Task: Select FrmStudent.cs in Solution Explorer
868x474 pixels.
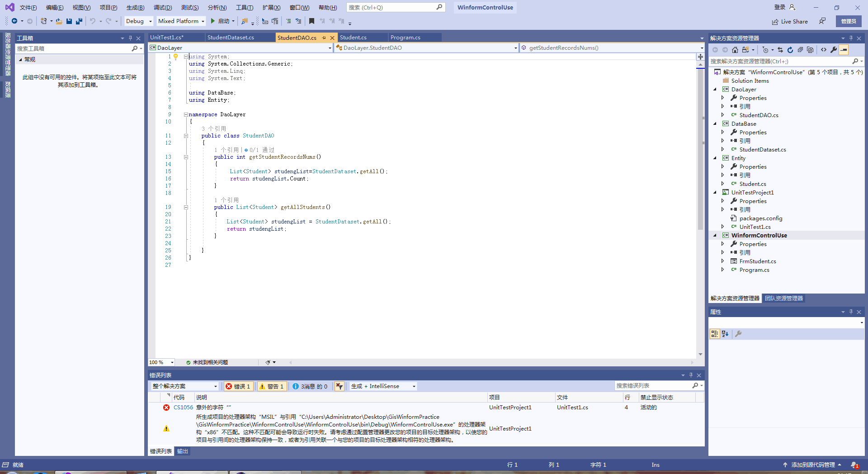Action: (x=758, y=261)
